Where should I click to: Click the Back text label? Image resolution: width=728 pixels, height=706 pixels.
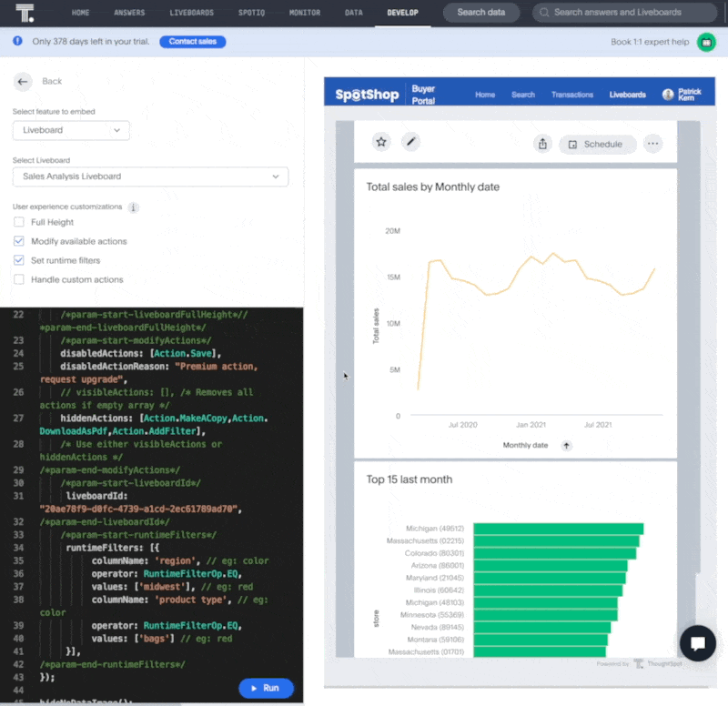(52, 82)
